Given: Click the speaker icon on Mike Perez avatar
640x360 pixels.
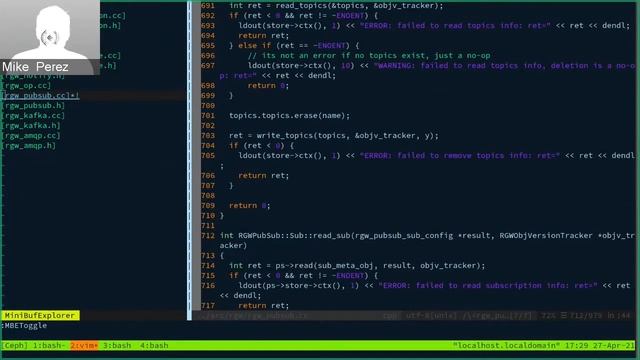Looking at the screenshot, I should point(50,38).
